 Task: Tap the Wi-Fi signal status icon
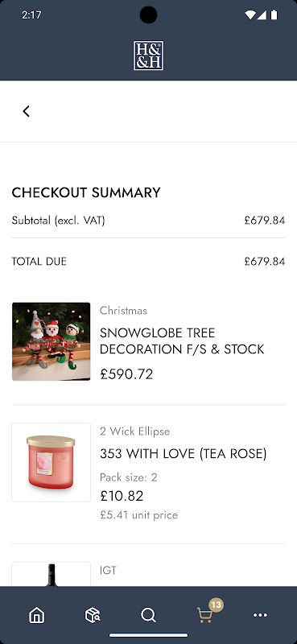click(x=250, y=15)
